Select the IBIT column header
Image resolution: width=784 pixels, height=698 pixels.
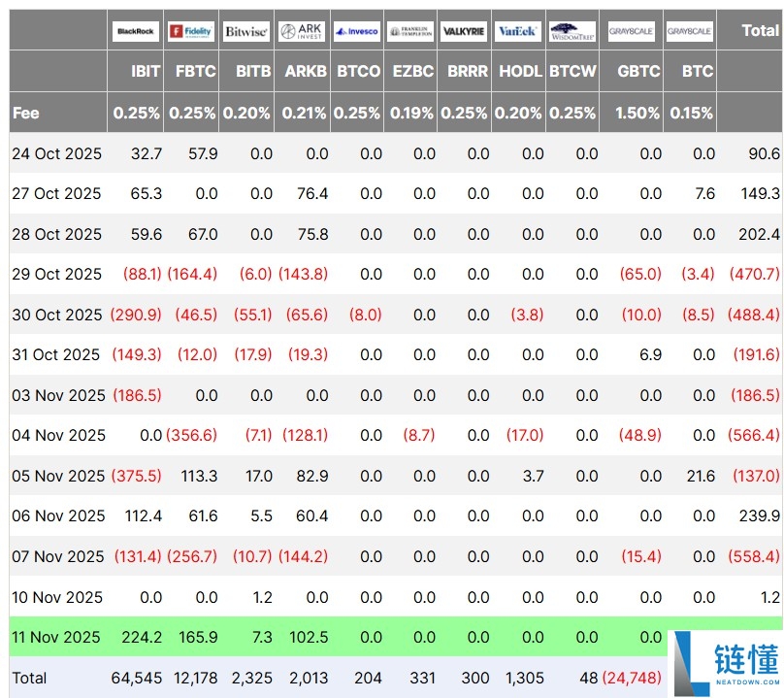(x=146, y=71)
